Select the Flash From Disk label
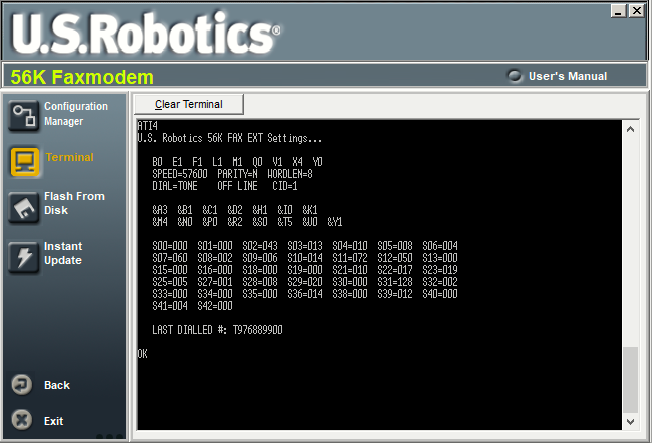This screenshot has height=444, width=652. point(74,203)
